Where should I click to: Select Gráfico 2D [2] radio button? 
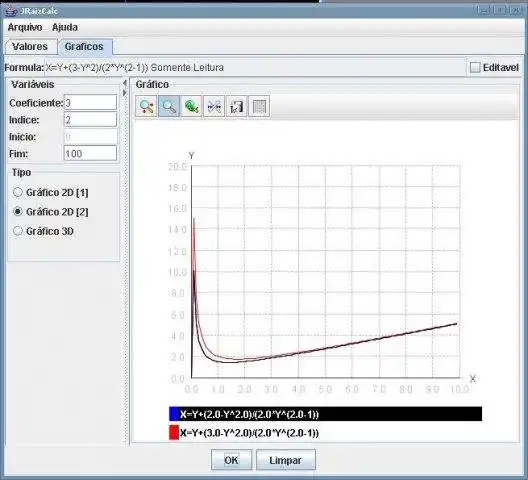coord(18,212)
